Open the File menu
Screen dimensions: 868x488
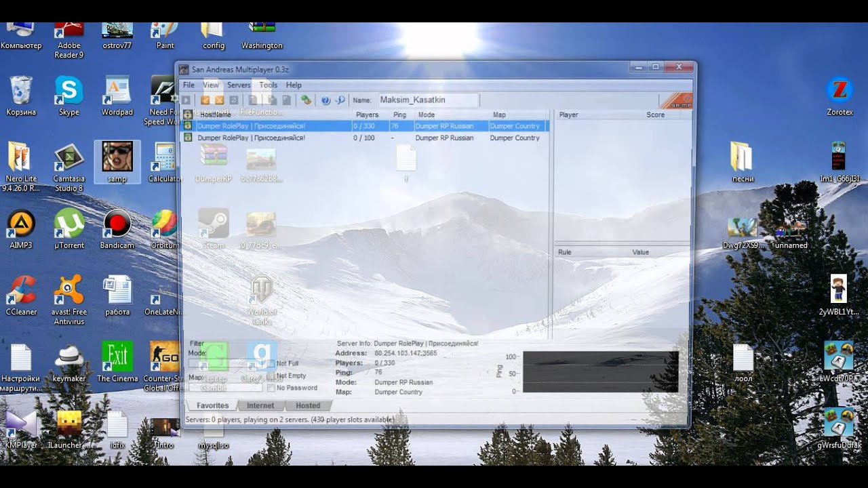click(x=189, y=85)
